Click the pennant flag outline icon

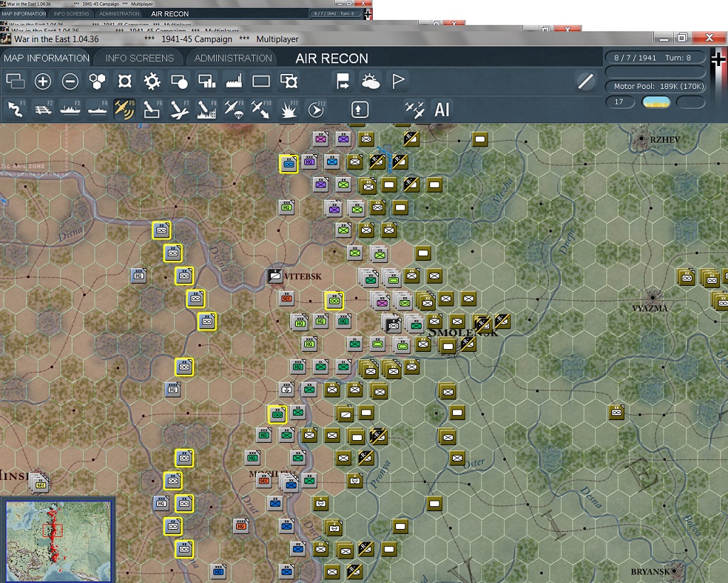tap(398, 81)
